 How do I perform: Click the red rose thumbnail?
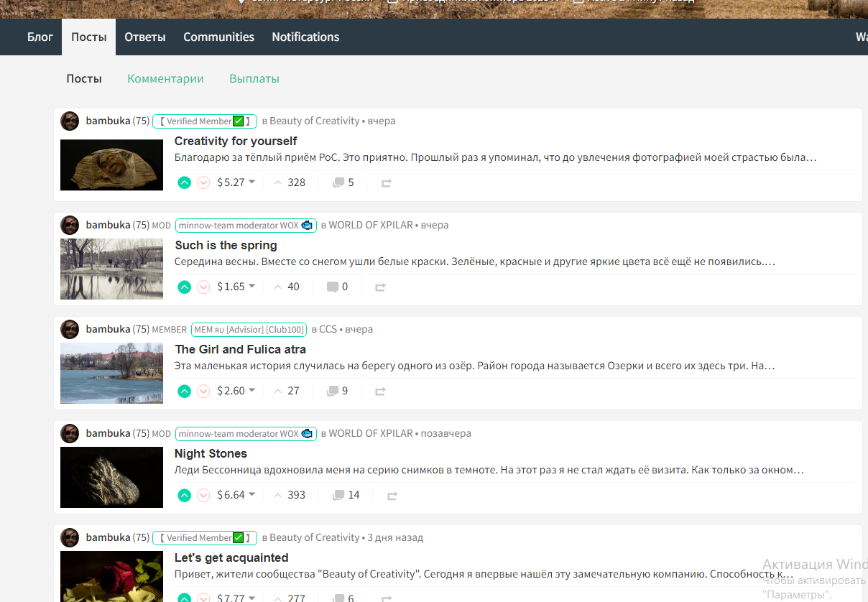111,576
